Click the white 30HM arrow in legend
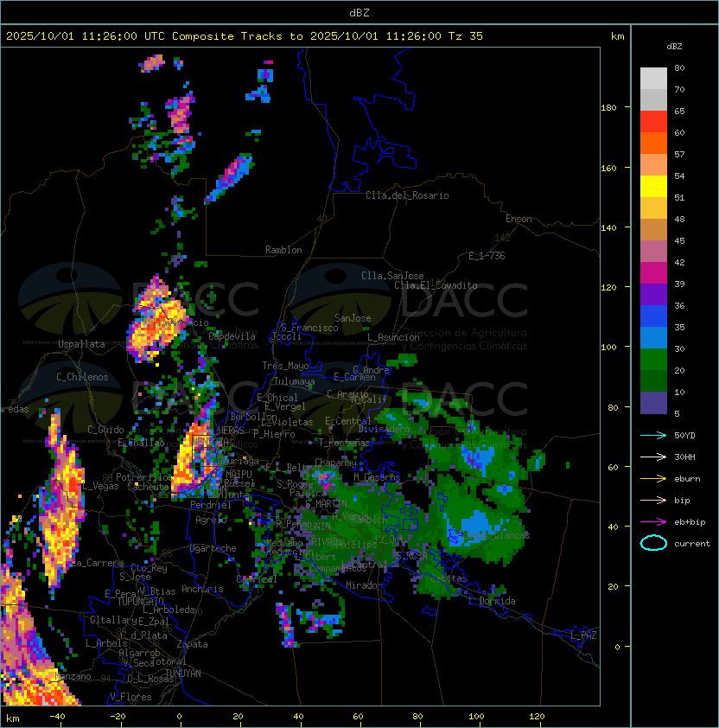Screen dimensions: 719x728 click(653, 457)
